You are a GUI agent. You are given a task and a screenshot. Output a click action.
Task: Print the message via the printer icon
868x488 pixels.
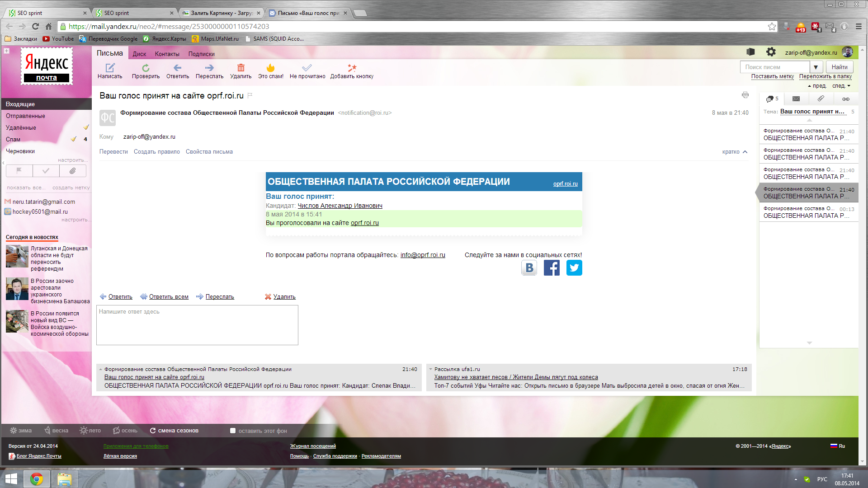745,95
